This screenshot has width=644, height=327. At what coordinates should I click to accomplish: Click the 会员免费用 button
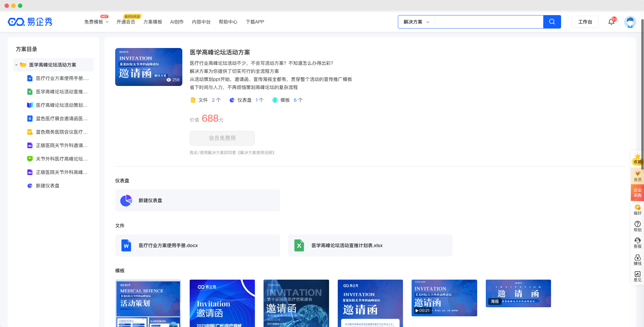click(x=222, y=138)
